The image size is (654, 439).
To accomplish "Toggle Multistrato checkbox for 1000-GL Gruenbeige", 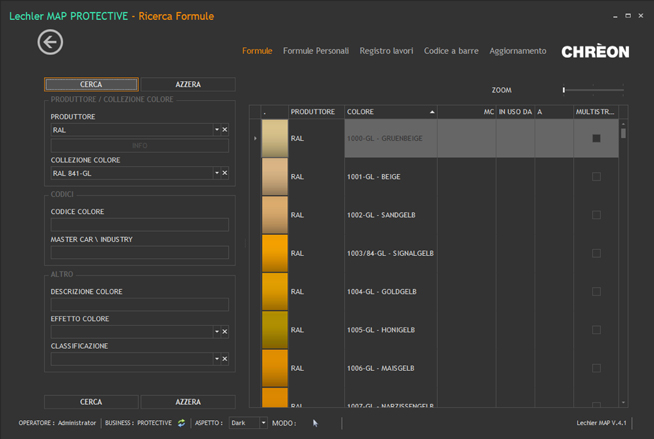I will (596, 138).
